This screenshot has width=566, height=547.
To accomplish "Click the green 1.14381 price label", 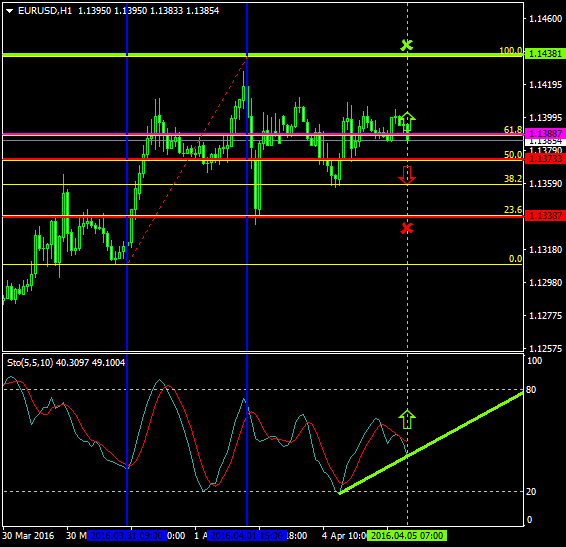I will [x=545, y=54].
